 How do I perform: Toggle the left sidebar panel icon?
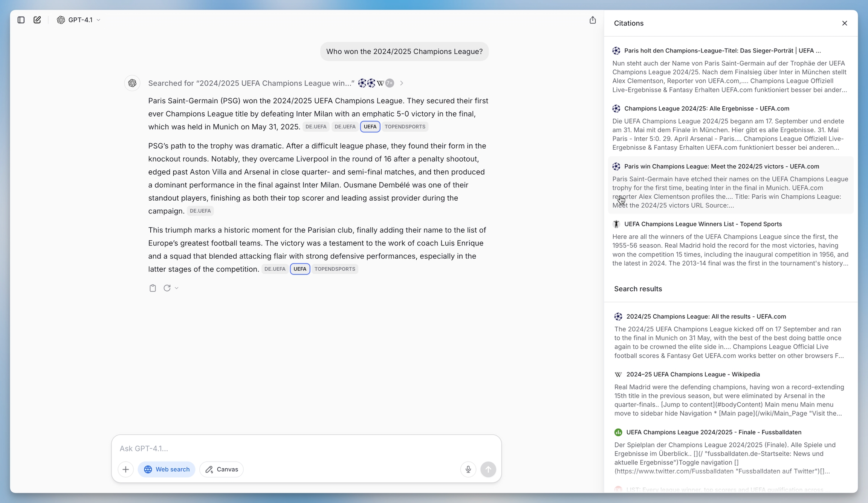point(21,20)
